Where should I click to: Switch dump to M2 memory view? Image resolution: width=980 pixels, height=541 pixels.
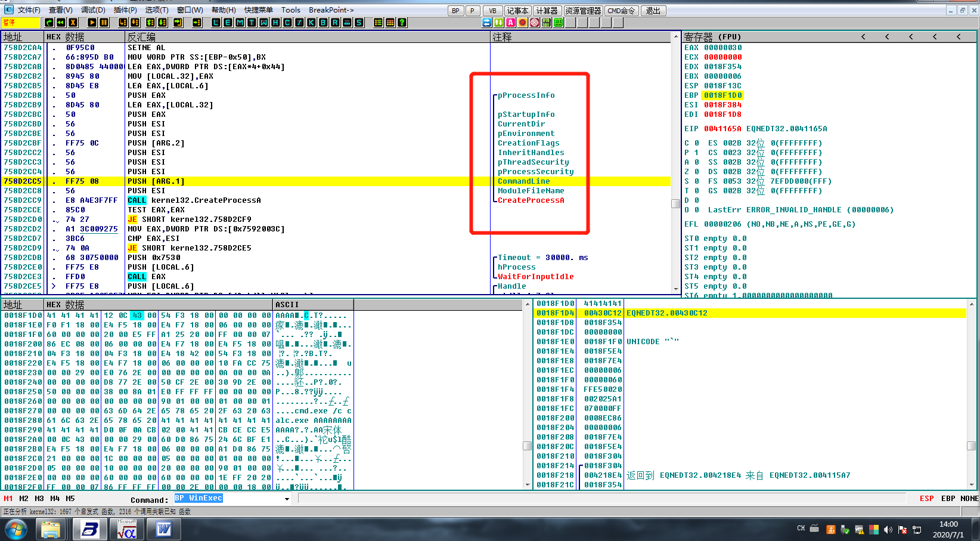point(24,499)
